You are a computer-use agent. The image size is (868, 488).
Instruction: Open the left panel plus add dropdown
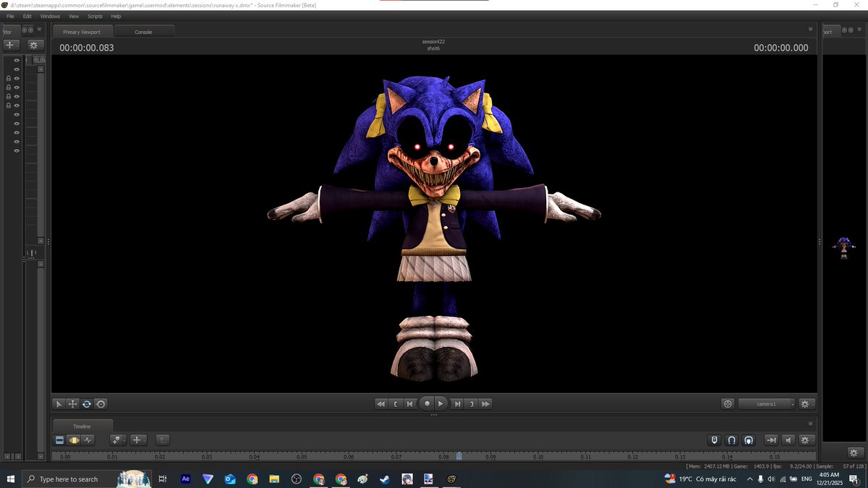(11, 45)
